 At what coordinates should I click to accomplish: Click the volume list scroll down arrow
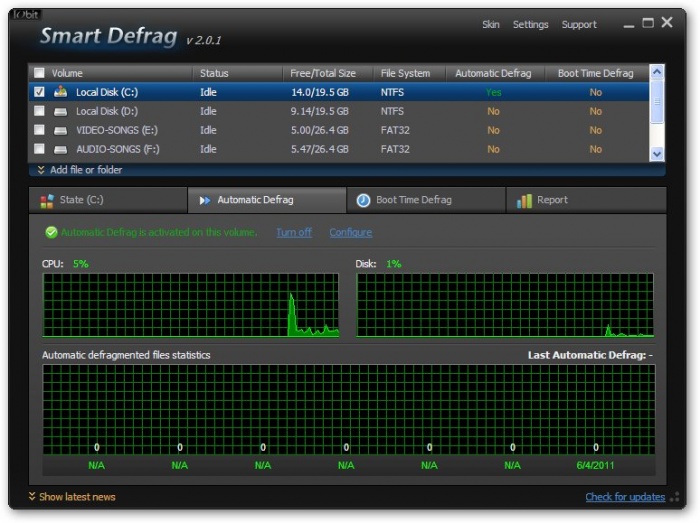pos(657,154)
